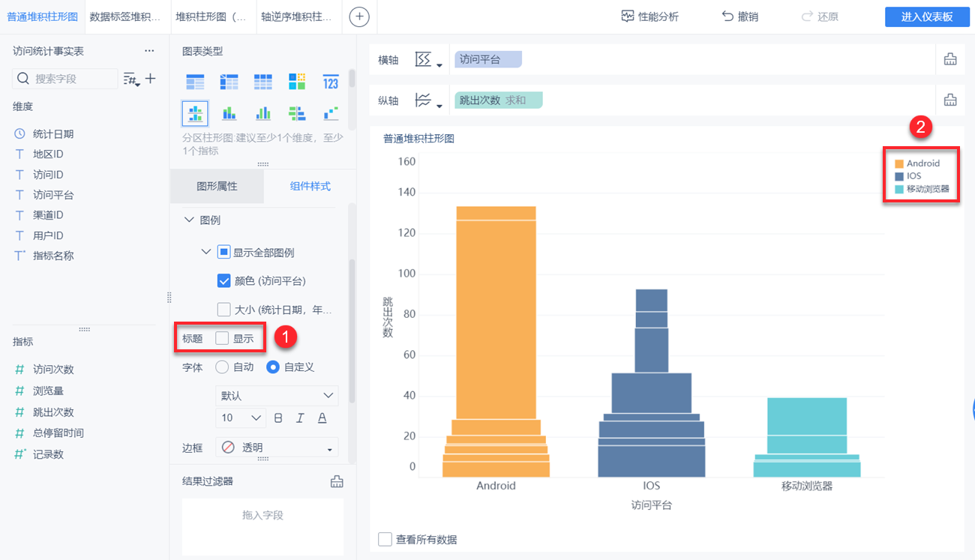Select the 地区ID dimension field

48,154
